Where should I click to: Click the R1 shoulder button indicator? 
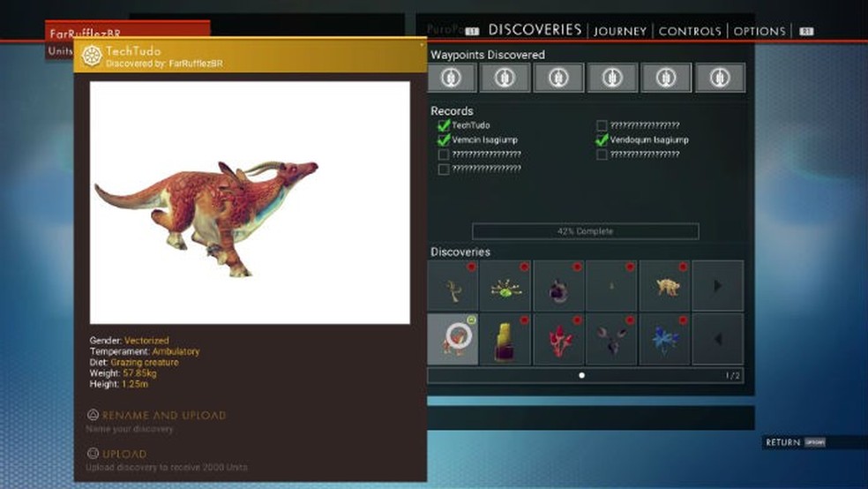click(806, 32)
